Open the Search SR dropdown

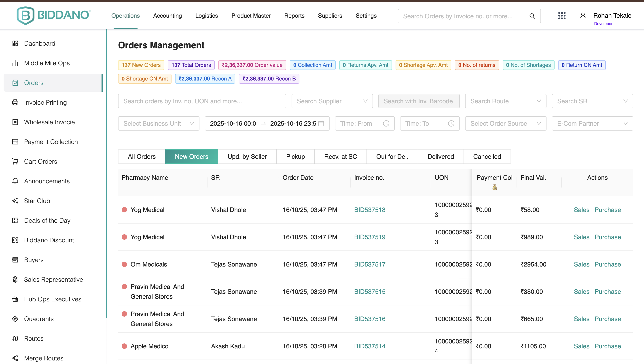[x=592, y=101]
